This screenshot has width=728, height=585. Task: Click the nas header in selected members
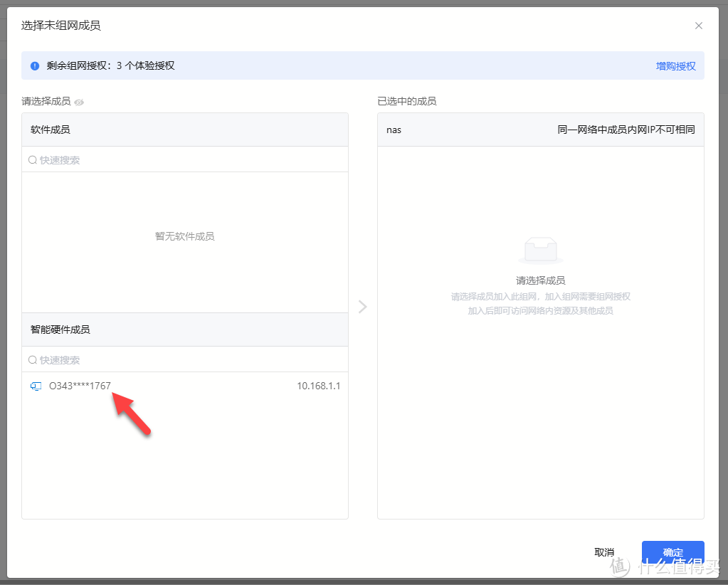pyautogui.click(x=394, y=130)
